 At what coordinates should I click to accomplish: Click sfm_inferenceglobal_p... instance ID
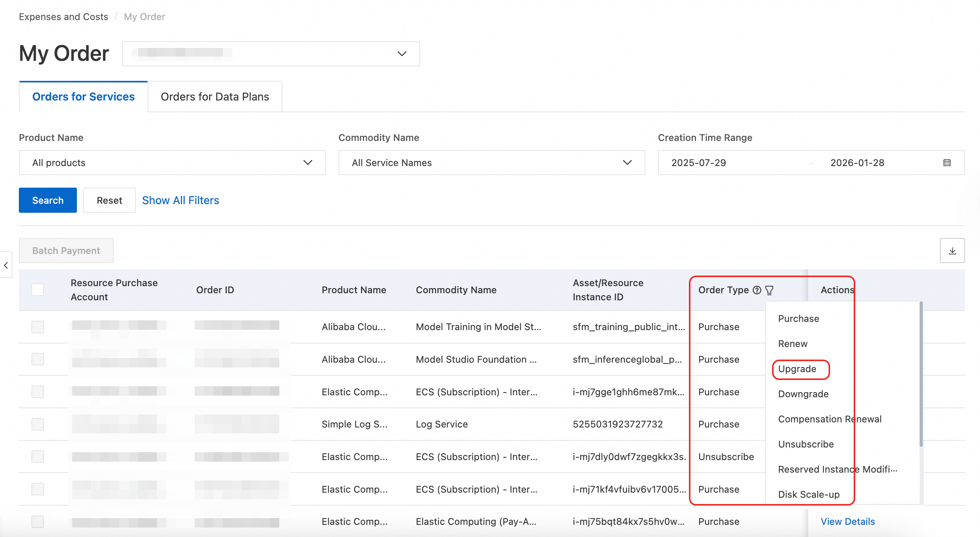tap(627, 359)
